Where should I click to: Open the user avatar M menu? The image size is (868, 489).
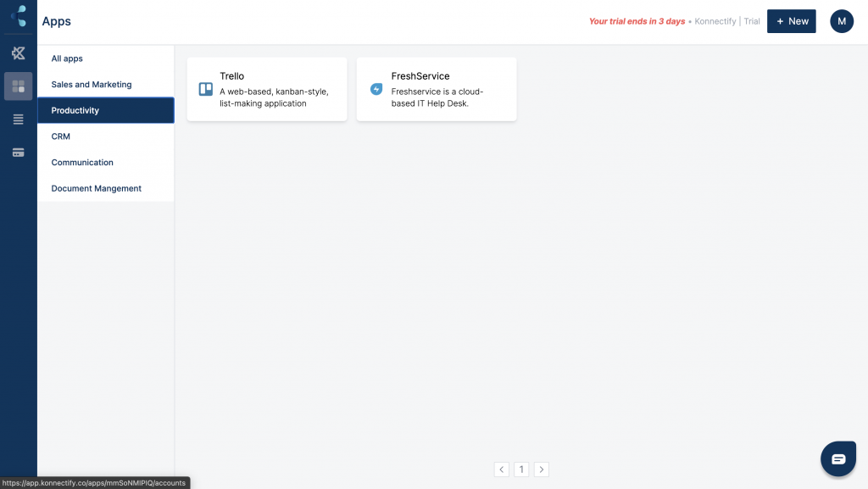coord(842,21)
